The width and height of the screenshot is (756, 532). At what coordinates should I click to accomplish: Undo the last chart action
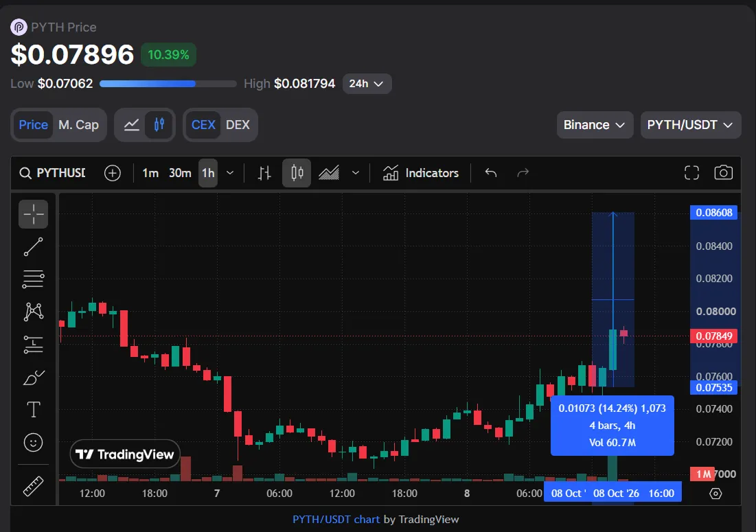click(x=491, y=173)
